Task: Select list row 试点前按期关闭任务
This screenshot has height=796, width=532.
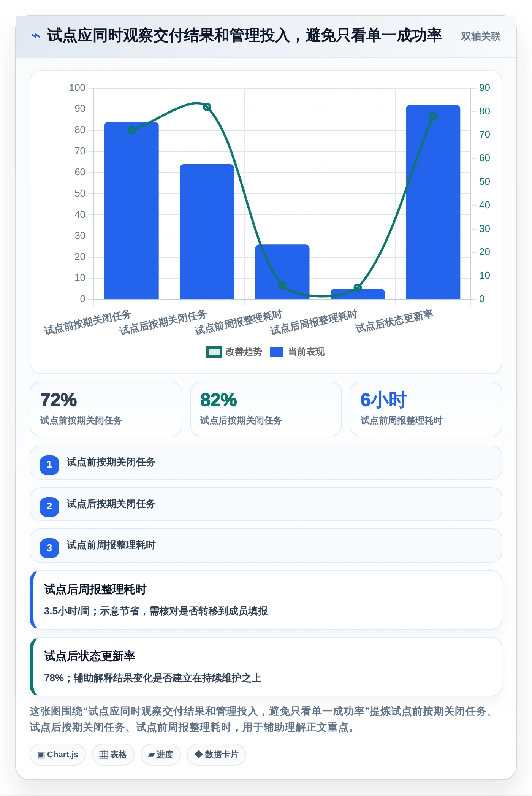Action: pos(266,463)
